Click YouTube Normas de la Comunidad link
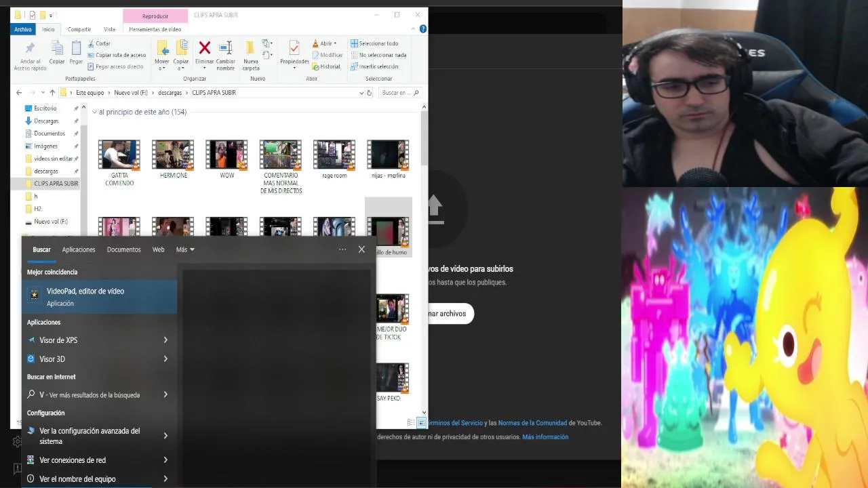The image size is (868, 488). point(532,423)
